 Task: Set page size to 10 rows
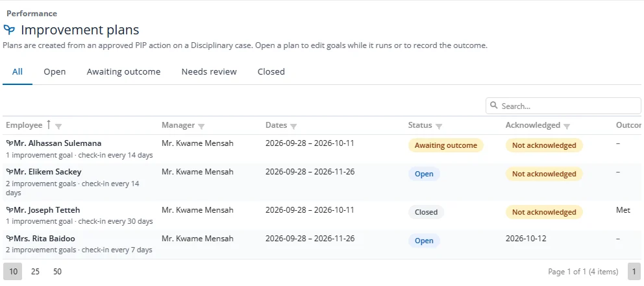point(13,272)
